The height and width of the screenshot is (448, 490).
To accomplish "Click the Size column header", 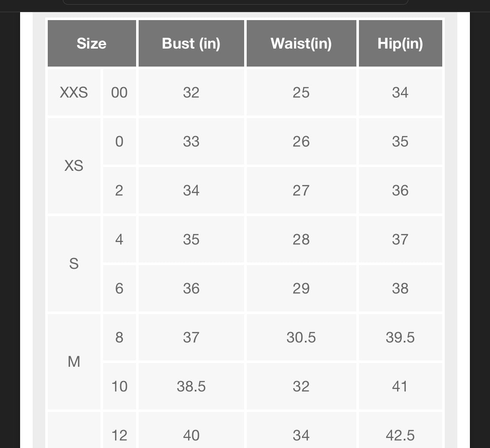I will [92, 44].
